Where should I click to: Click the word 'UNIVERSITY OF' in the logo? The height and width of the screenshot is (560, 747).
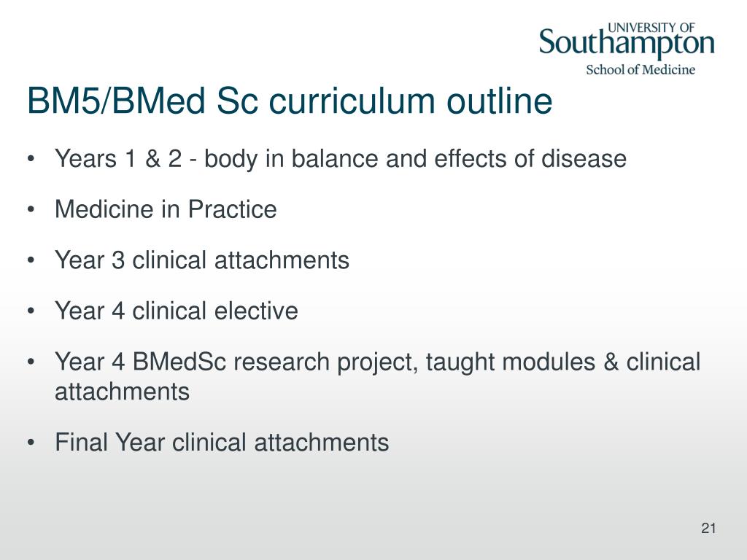[x=651, y=28]
